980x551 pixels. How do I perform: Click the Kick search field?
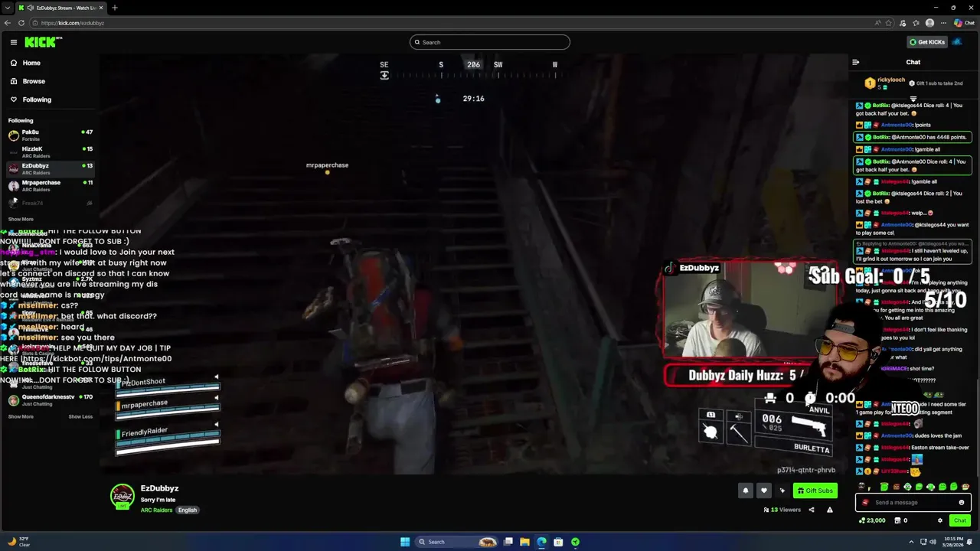[490, 42]
